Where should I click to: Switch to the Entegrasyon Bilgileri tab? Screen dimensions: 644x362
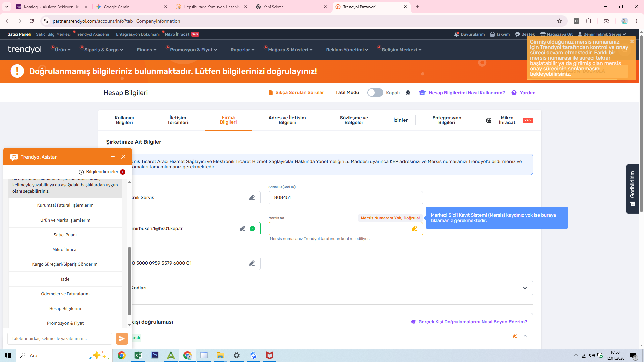click(447, 120)
